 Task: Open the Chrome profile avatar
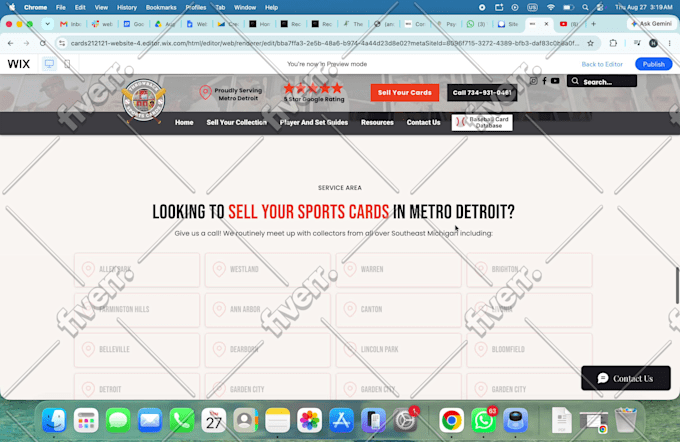pos(653,43)
